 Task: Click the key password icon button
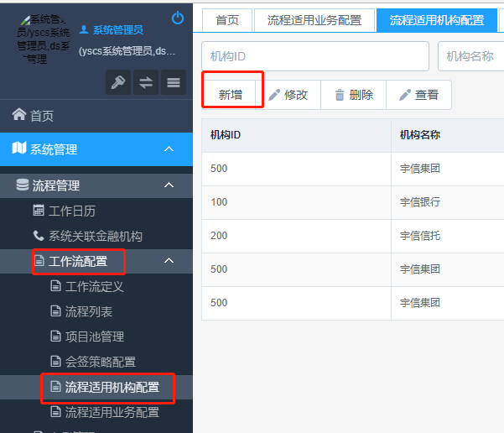click(x=118, y=82)
